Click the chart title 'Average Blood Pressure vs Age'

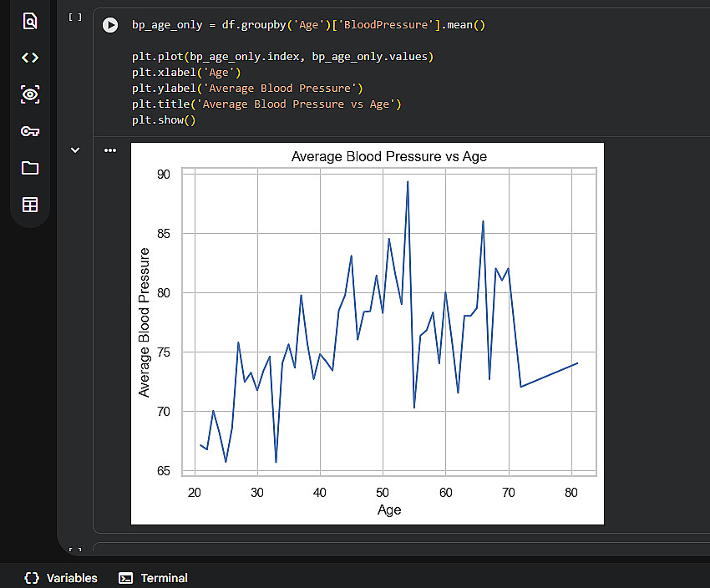click(x=388, y=156)
